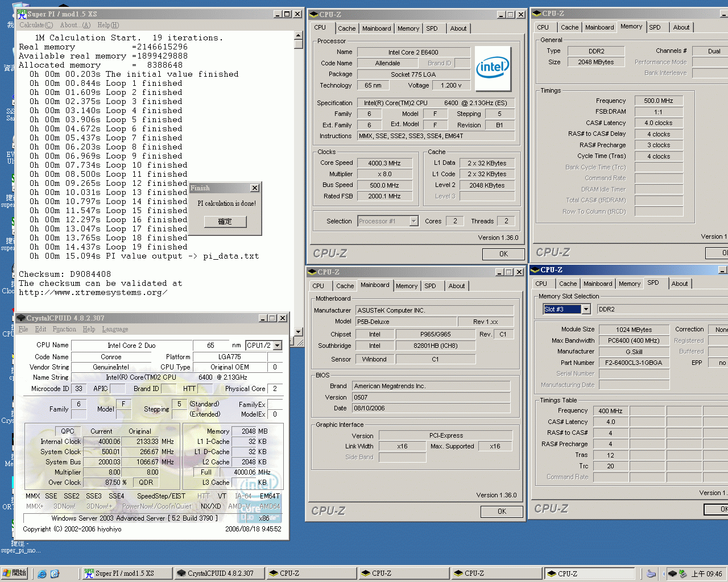This screenshot has height=582, width=728.
Task: Open File menu in CrystalCPUID
Action: click(x=23, y=329)
